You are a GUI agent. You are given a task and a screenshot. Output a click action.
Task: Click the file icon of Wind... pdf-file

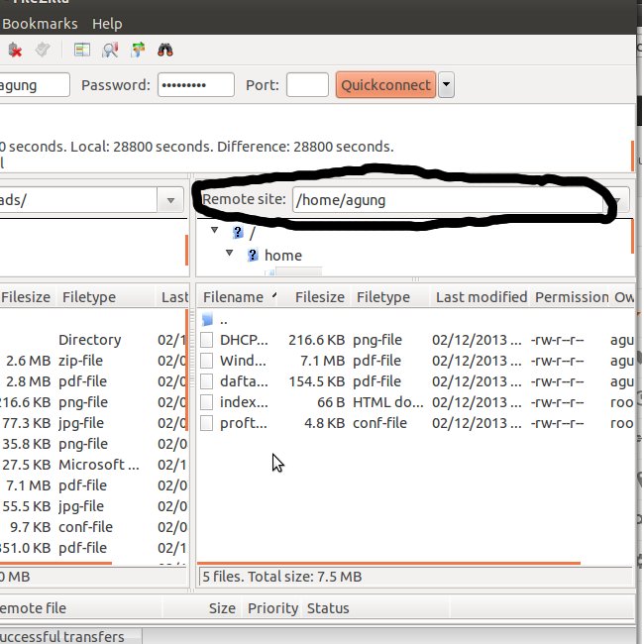click(207, 361)
